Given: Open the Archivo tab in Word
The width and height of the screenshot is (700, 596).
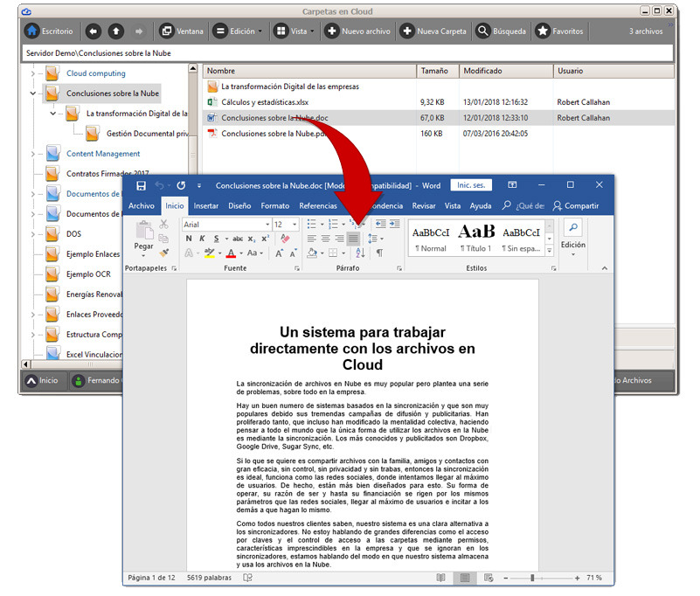Looking at the screenshot, I should 142,206.
